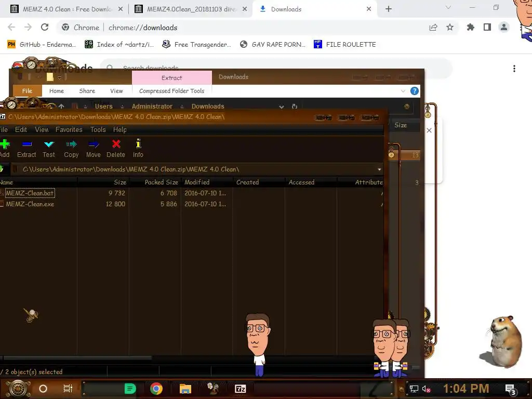532x399 pixels.
Task: Click the horizontal scrollbar in 7-Zip
Action: pos(77,358)
